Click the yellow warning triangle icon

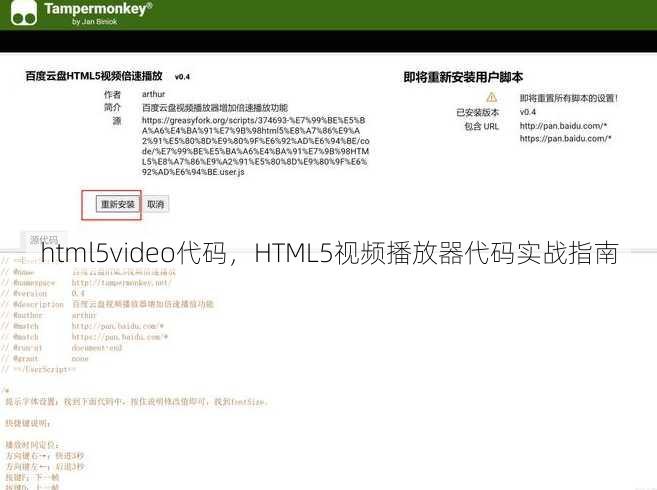pos(491,98)
